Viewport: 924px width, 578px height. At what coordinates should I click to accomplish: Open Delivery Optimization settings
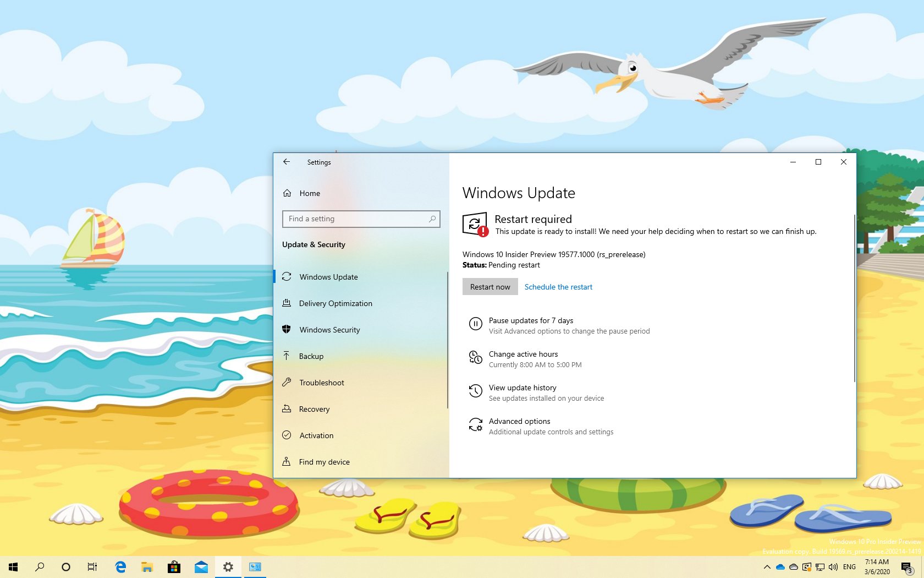361,303
